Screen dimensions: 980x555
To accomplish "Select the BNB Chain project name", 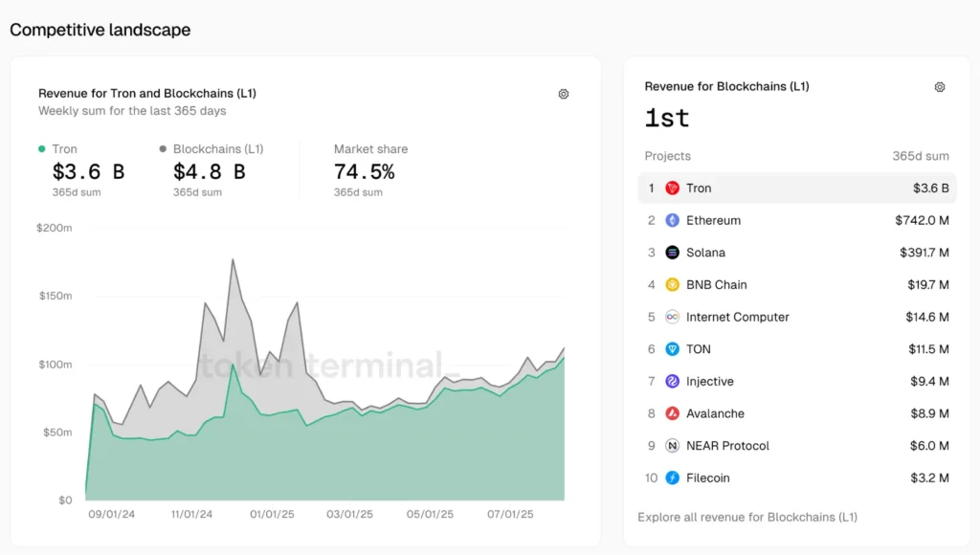I will click(x=716, y=285).
